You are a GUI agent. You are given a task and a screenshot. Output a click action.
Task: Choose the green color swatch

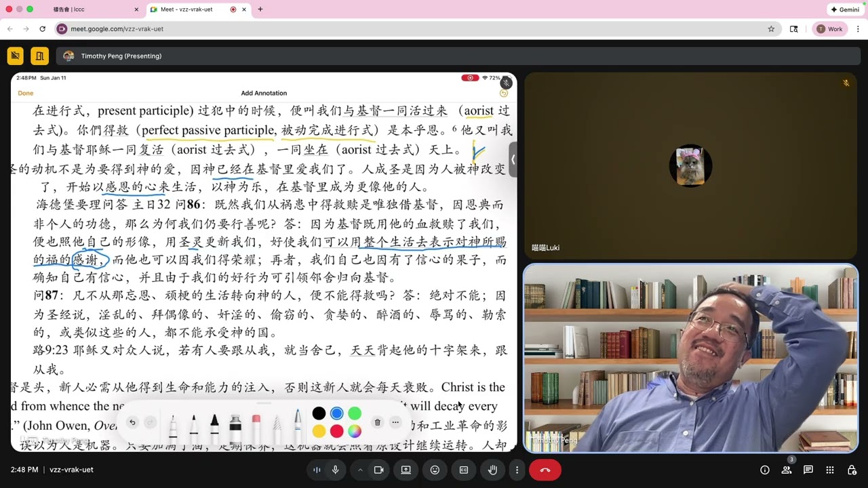(355, 413)
